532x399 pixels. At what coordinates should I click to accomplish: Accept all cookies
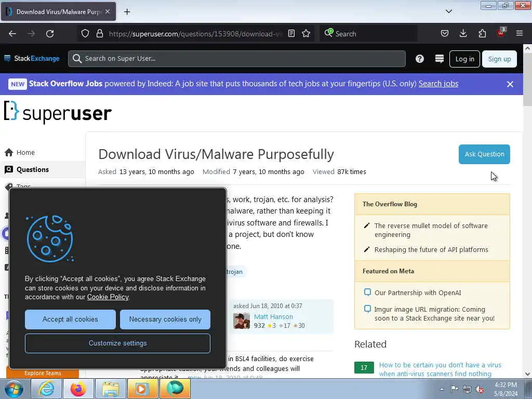click(70, 320)
